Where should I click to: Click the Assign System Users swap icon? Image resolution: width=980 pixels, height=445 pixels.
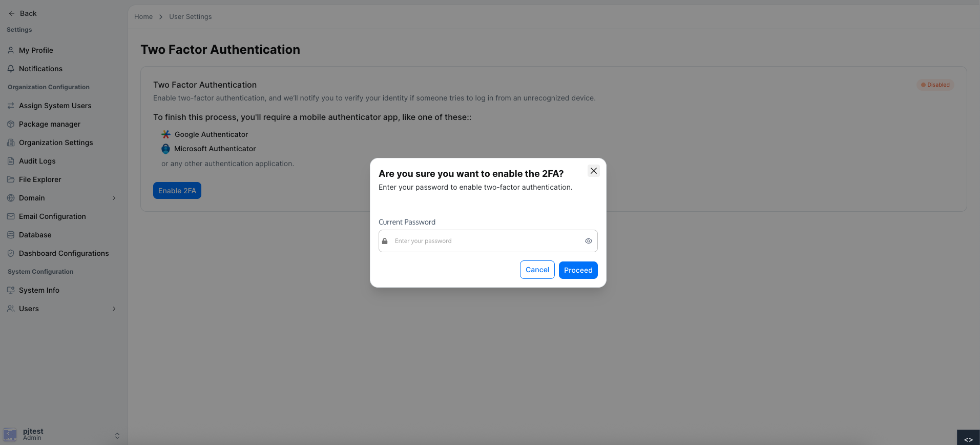[x=11, y=106]
